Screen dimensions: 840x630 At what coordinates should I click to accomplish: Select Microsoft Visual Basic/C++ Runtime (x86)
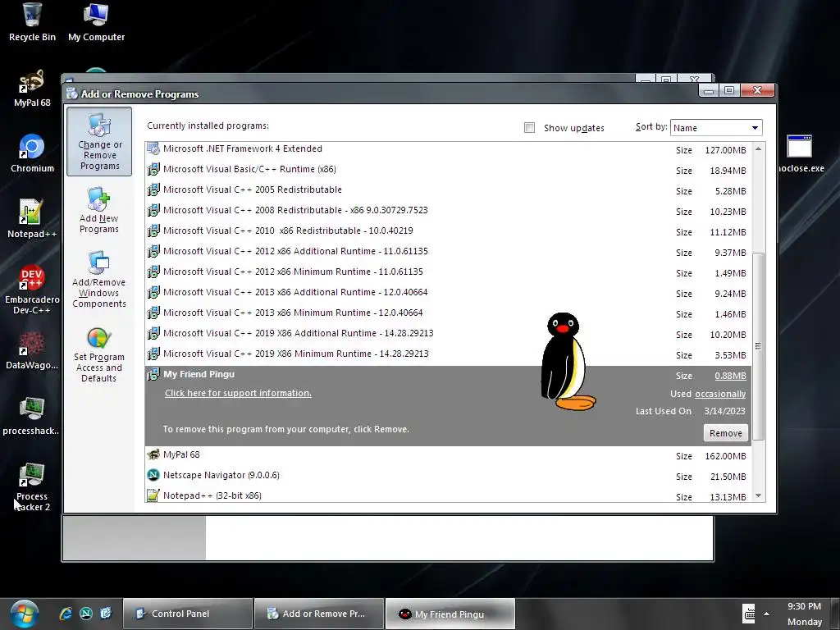448,169
